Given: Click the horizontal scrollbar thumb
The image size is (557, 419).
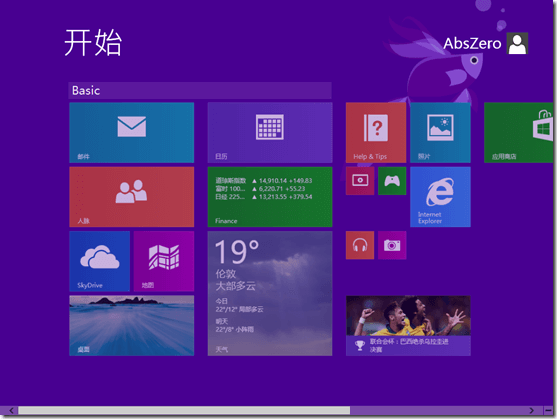Looking at the screenshot, I should (184, 410).
